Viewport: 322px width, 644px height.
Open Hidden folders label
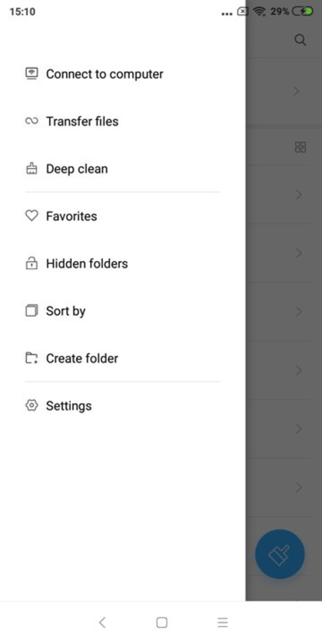coord(87,264)
